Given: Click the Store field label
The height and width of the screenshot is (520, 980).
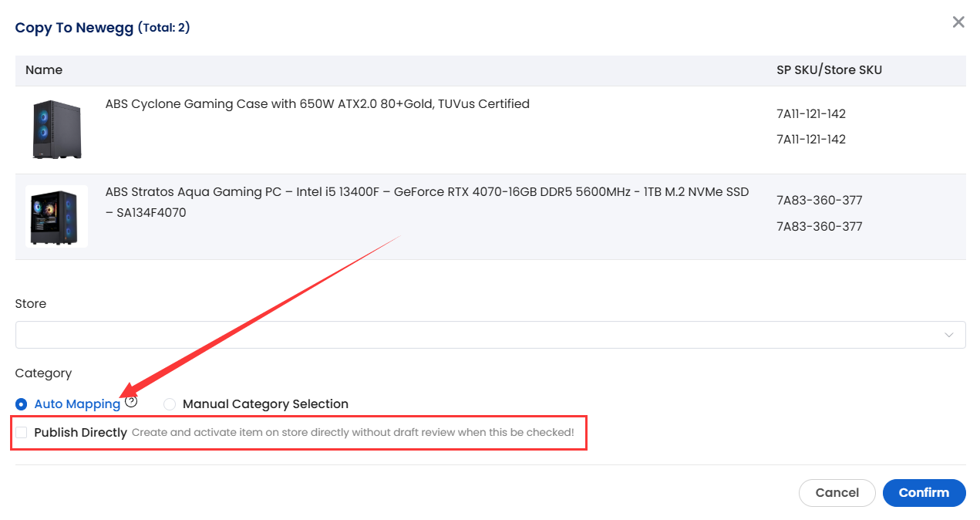Looking at the screenshot, I should click(x=31, y=304).
